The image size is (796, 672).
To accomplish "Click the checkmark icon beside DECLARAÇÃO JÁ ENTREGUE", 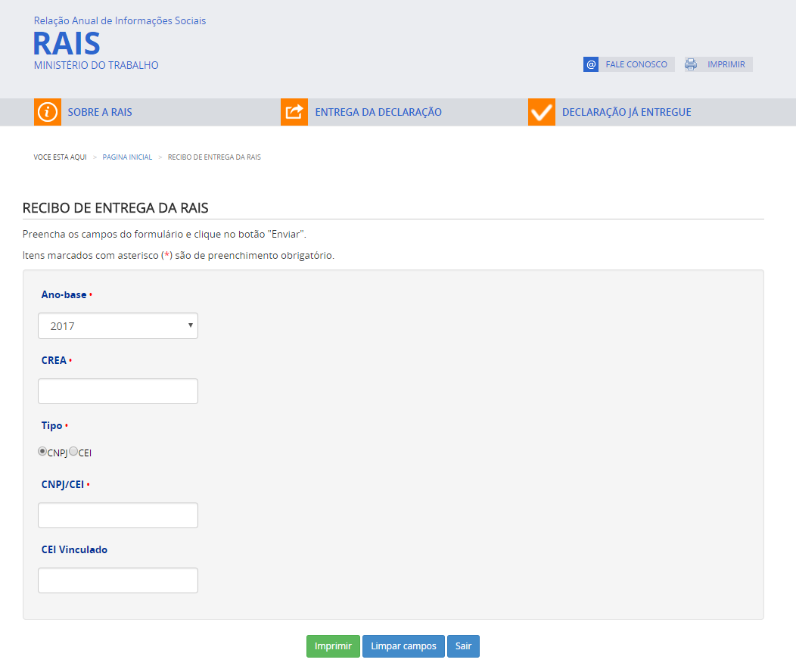I will pyautogui.click(x=542, y=111).
